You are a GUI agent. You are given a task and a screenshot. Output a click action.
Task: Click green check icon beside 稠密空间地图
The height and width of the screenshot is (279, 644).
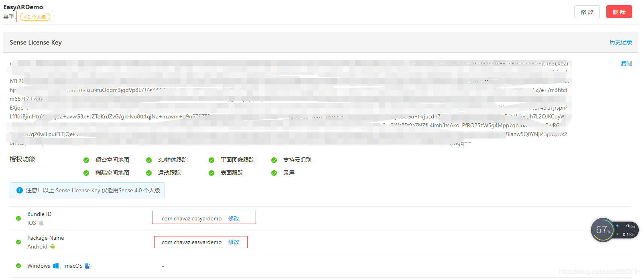pos(86,160)
